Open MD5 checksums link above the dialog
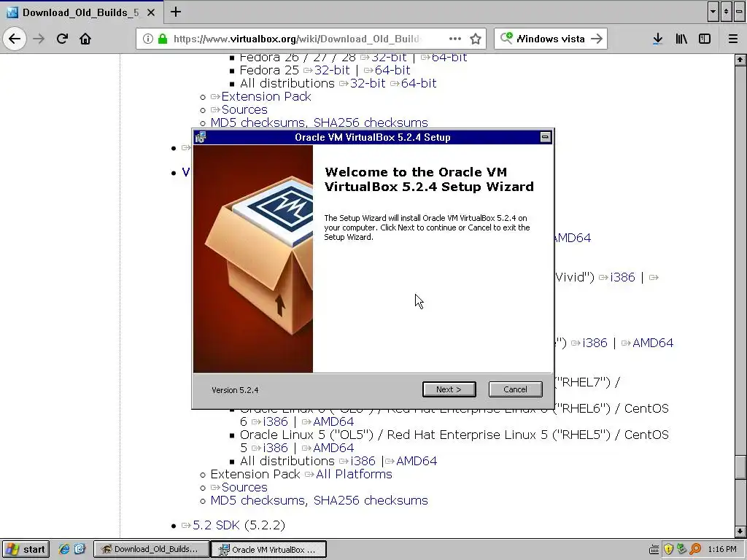Screen dimensions: 747x560 (x=259, y=122)
